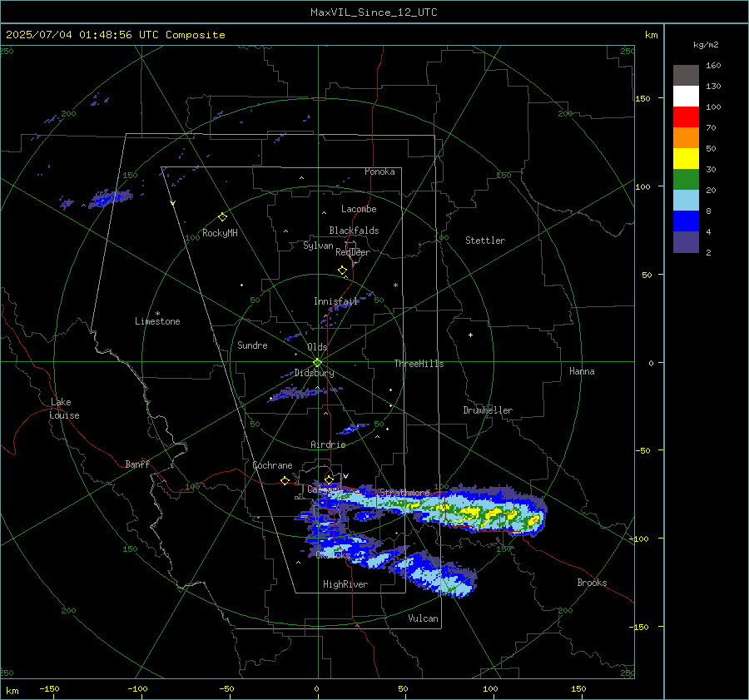
Task: Select the RedDeer city label
Action: [353, 252]
